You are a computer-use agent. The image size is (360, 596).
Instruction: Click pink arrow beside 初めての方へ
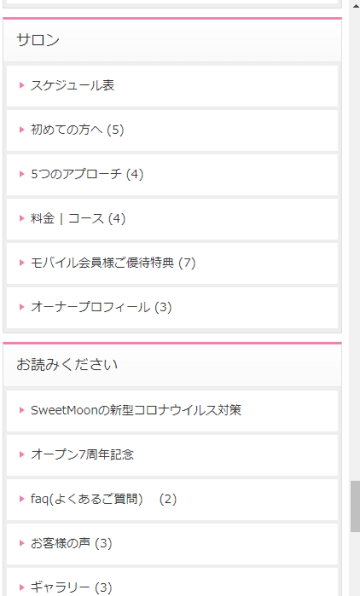click(22, 130)
